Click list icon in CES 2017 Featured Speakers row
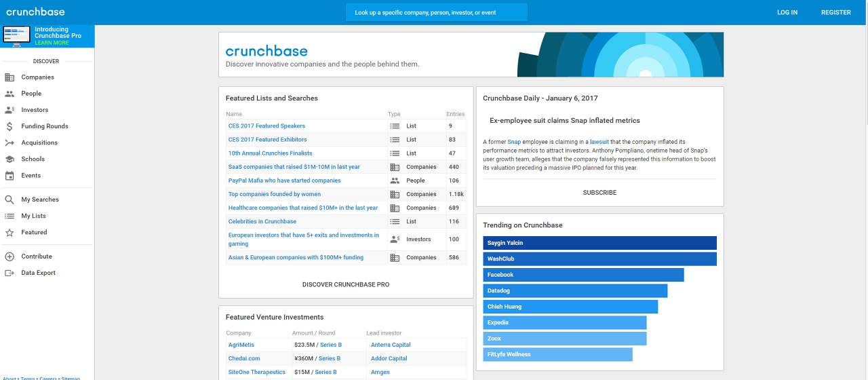The width and height of the screenshot is (868, 380). 395,126
